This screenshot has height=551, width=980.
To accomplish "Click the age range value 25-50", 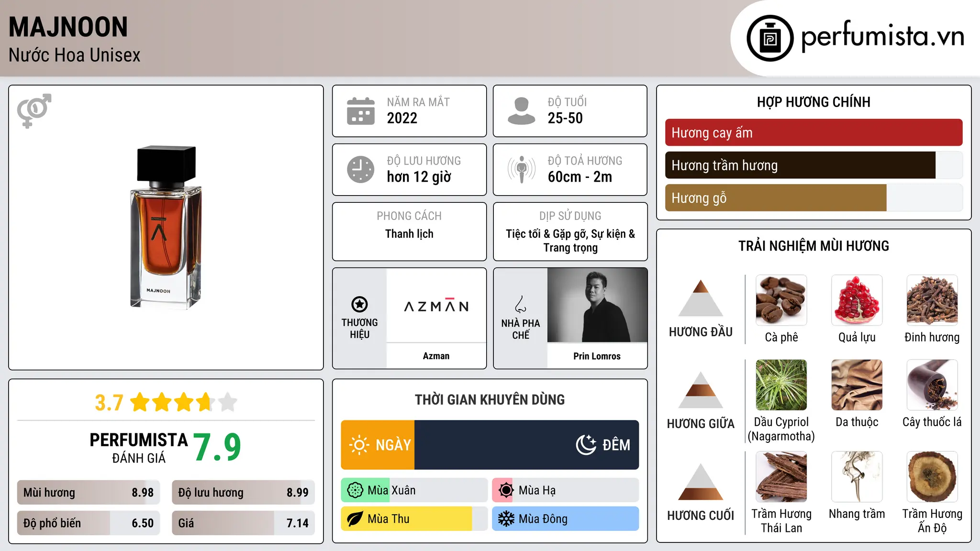I will [x=565, y=118].
